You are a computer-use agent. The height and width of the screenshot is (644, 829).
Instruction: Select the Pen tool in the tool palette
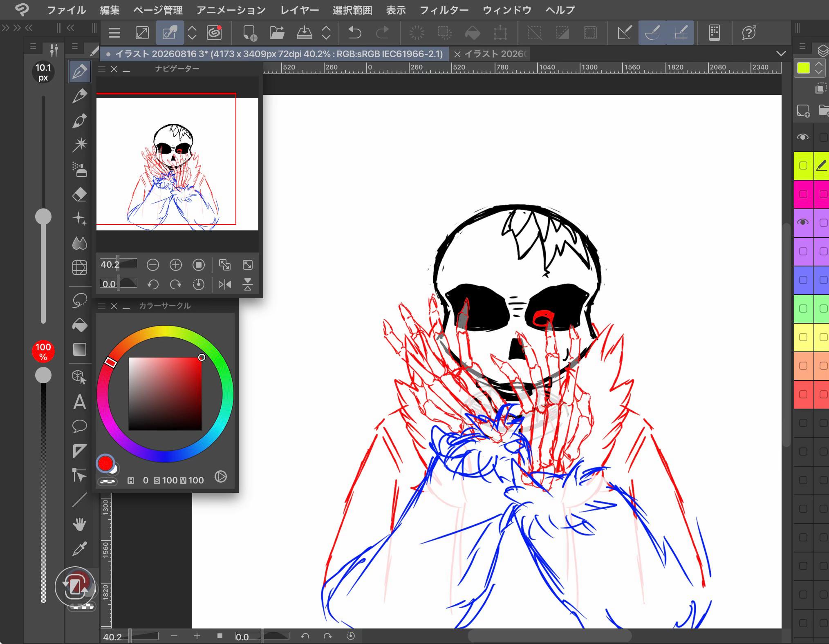click(79, 72)
